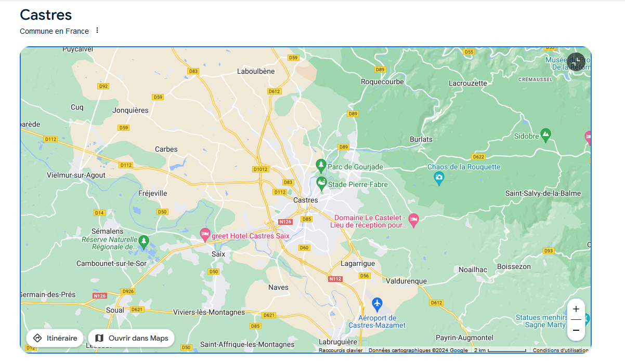Click the Burlats town label
Screen dimensions: 625x364
click(421, 139)
